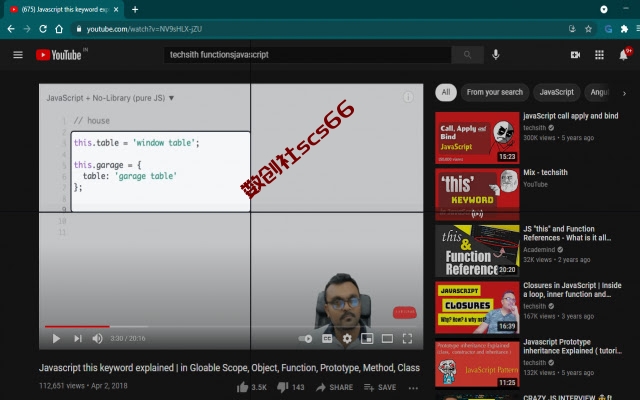The image size is (640, 400).
Task: Open the Google Translate extension icon
Action: 608,29
